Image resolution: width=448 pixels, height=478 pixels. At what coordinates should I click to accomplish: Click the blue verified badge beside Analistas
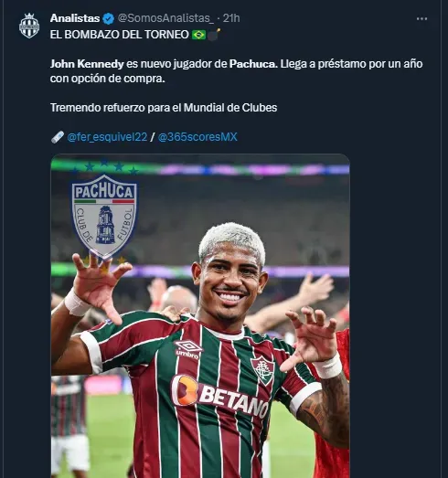tap(108, 18)
